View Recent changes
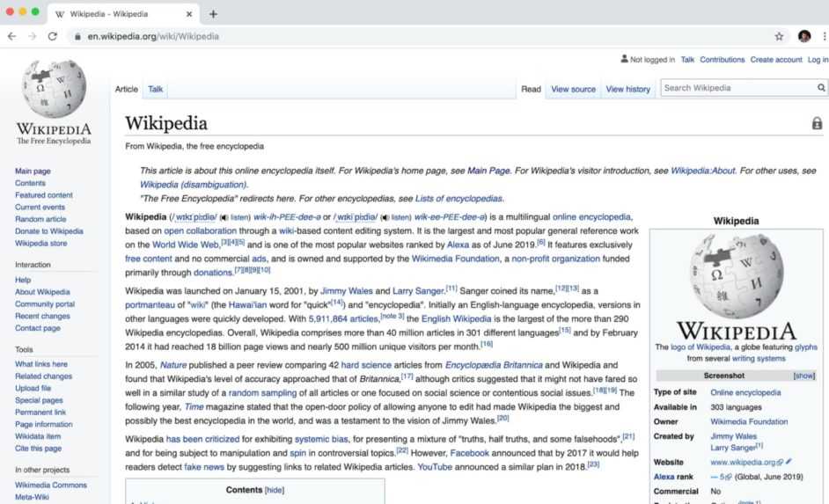Viewport: 829px width, 504px height. (x=42, y=316)
